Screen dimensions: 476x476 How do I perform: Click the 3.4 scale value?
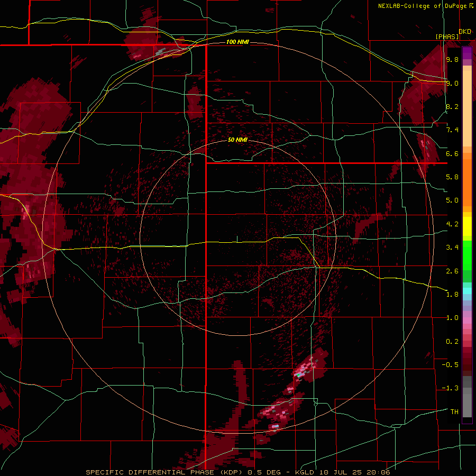click(x=452, y=248)
